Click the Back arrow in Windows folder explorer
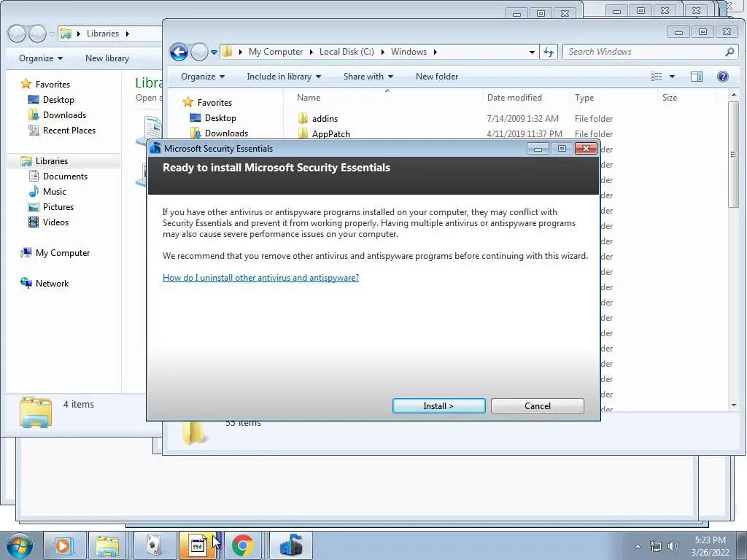The height and width of the screenshot is (560, 747). (179, 52)
